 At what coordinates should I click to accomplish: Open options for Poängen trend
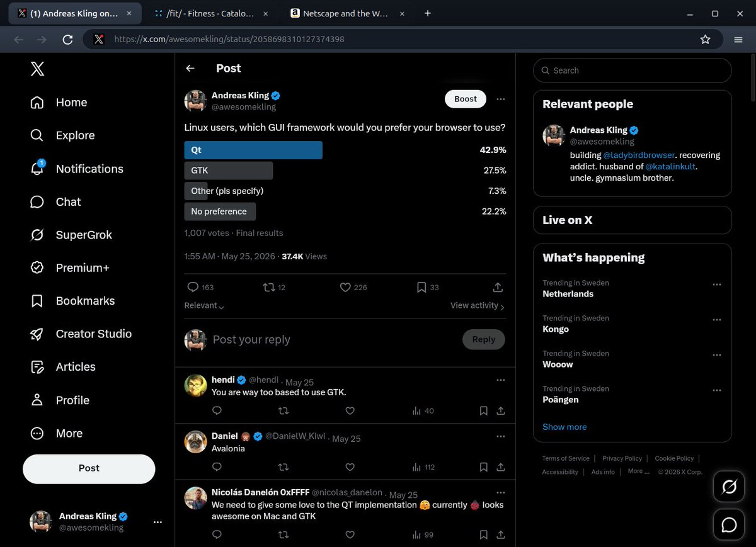click(x=717, y=390)
